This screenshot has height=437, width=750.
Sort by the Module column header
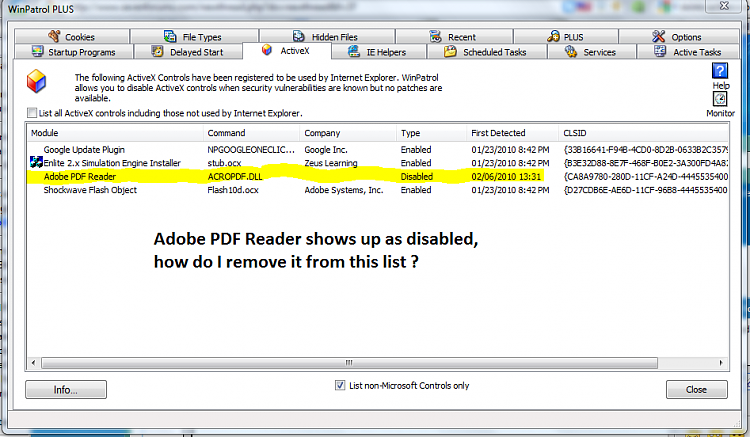coord(115,133)
